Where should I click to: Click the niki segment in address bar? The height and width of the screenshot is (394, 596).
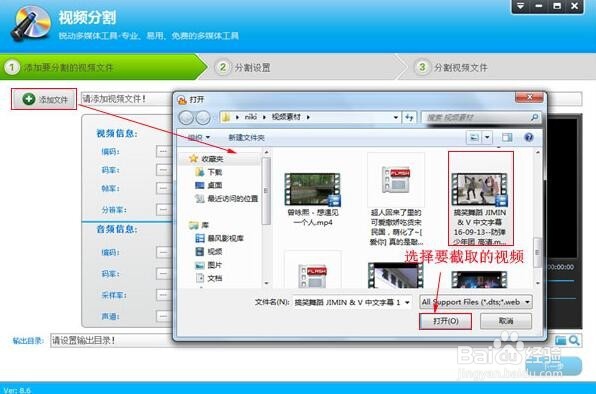click(x=250, y=117)
